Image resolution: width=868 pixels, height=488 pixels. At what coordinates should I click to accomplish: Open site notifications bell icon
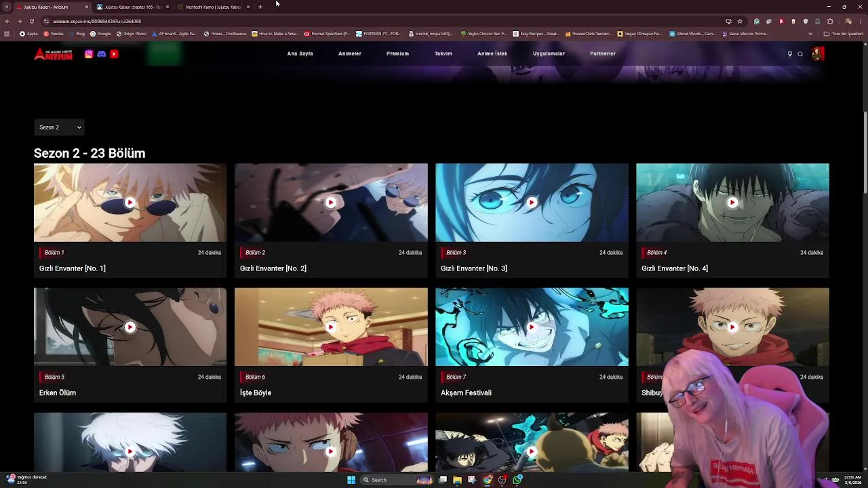[789, 54]
